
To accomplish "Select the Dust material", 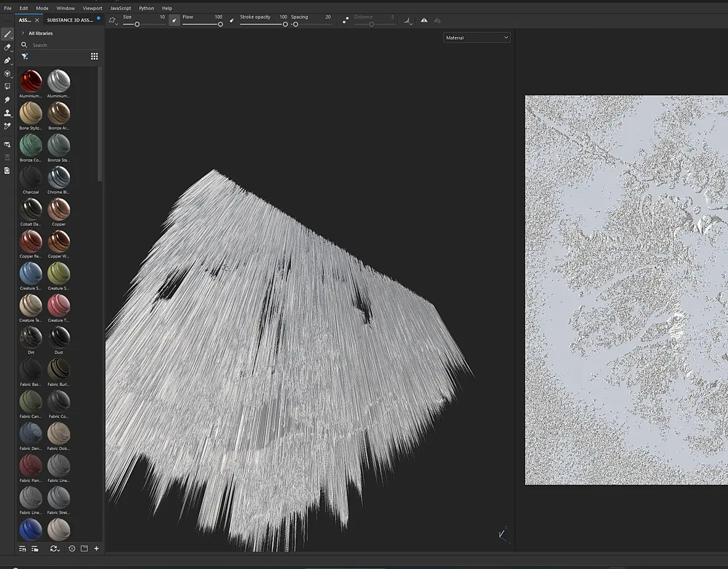I will pos(59,337).
